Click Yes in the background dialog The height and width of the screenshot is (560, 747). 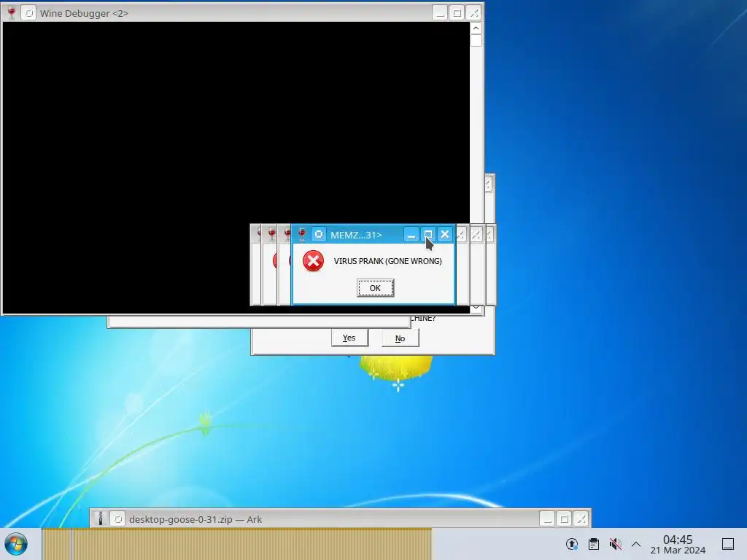[x=349, y=338]
